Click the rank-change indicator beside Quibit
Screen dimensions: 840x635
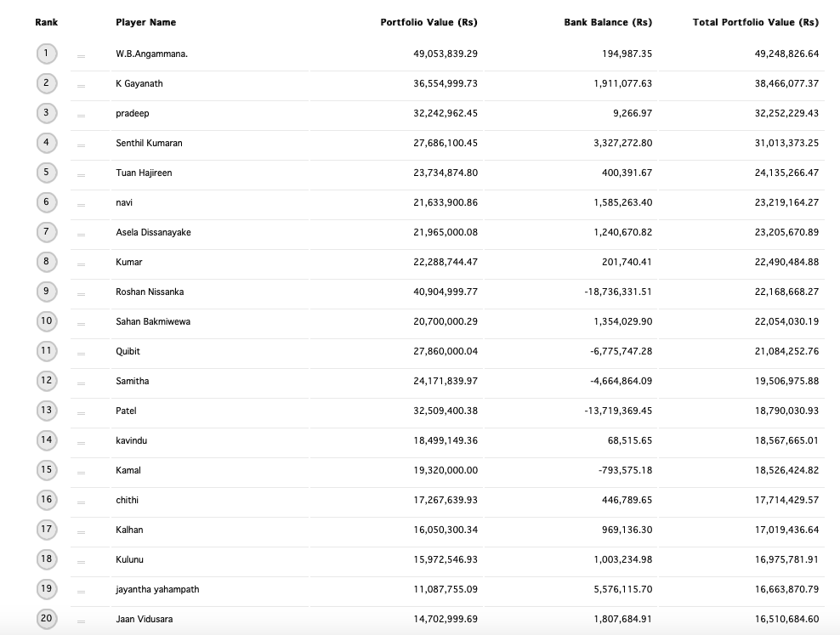point(81,354)
